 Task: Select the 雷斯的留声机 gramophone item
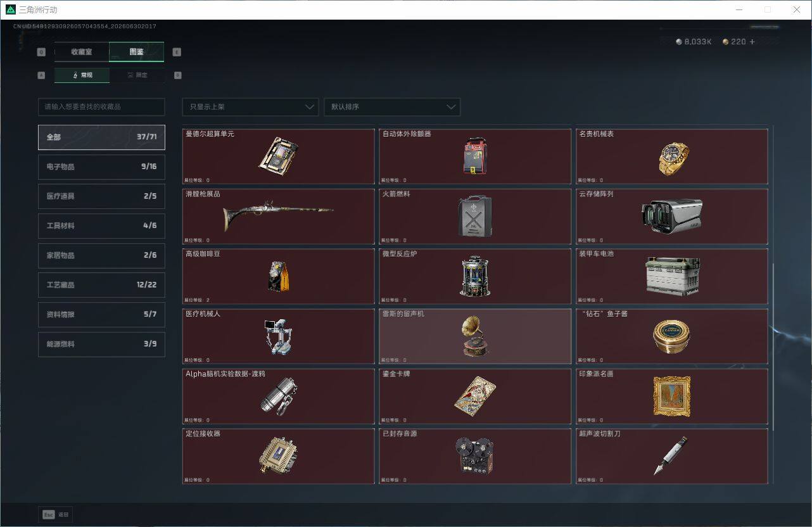475,336
